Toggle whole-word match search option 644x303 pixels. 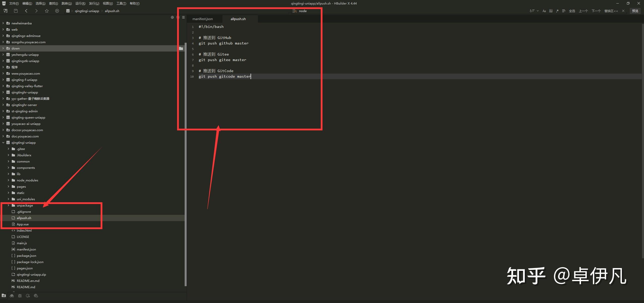(551, 11)
